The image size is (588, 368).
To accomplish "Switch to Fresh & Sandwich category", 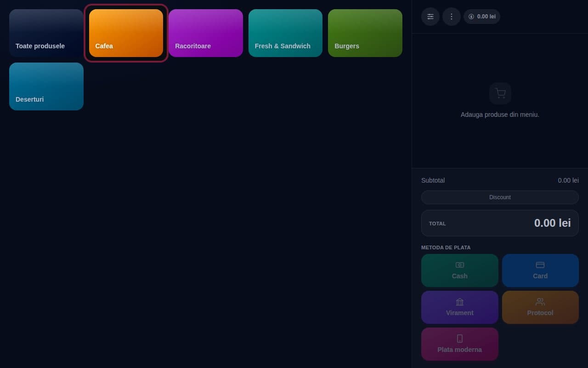I will click(285, 33).
